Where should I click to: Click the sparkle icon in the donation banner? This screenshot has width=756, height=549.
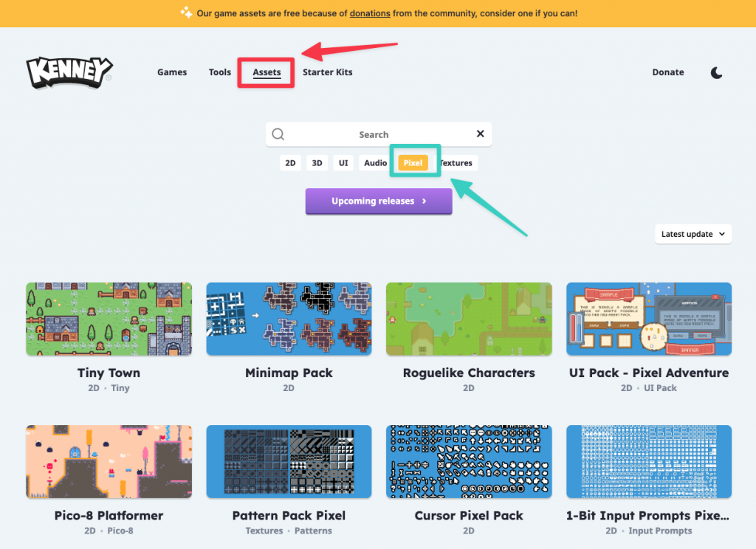point(186,13)
